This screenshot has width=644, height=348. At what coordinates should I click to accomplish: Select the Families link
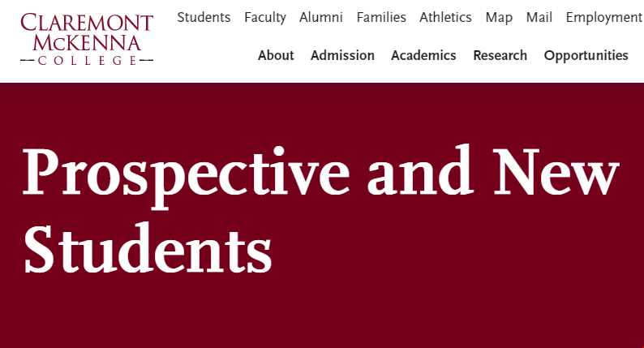click(381, 17)
